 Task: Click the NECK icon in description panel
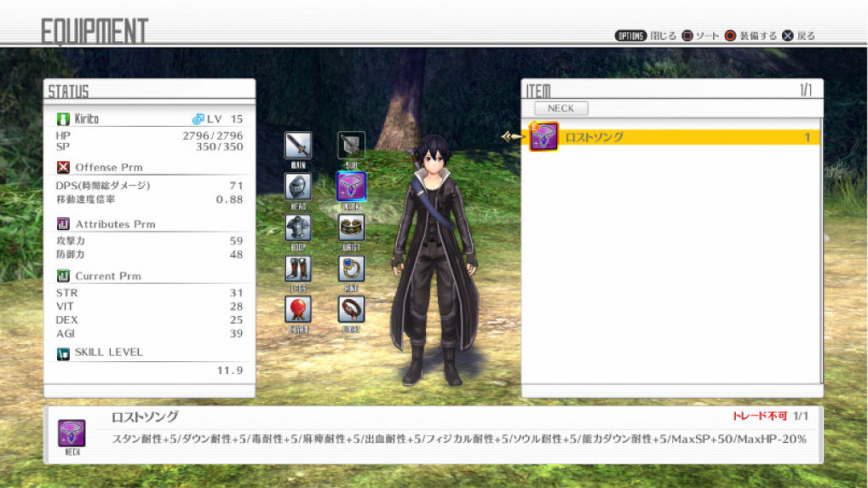pyautogui.click(x=72, y=433)
